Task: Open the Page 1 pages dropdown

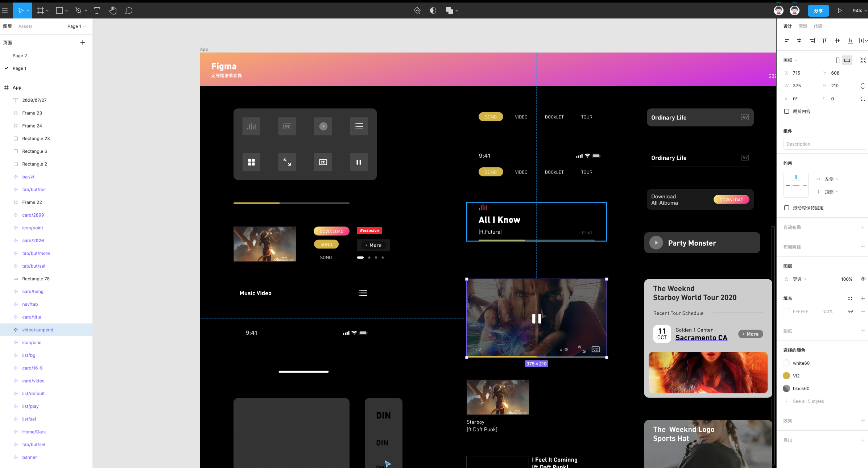Action: coord(76,26)
